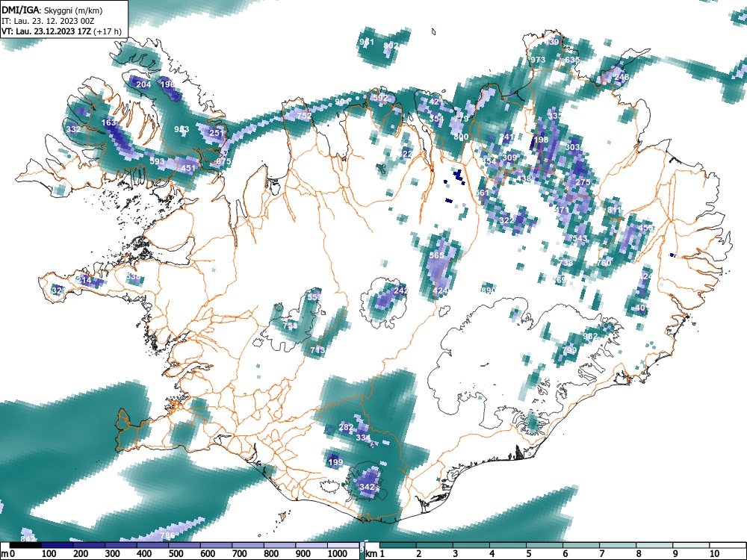Click the visibility value 811

pyautogui.click(x=614, y=210)
